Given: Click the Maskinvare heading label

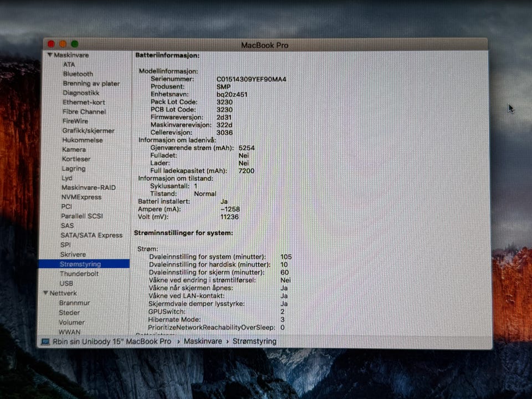Looking at the screenshot, I should point(71,55).
